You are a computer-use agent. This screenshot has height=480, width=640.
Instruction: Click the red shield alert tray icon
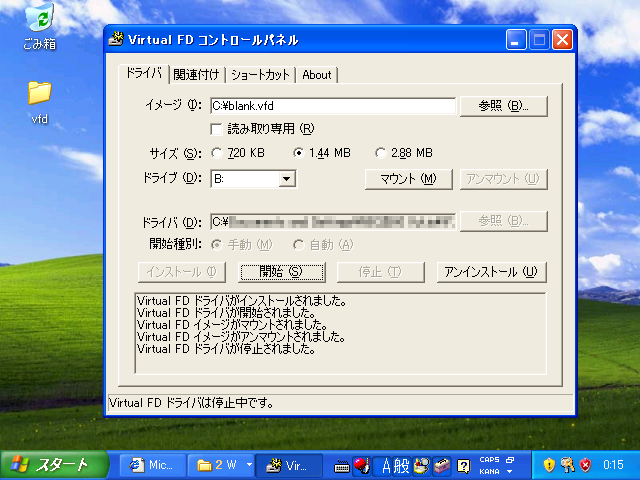point(585,465)
